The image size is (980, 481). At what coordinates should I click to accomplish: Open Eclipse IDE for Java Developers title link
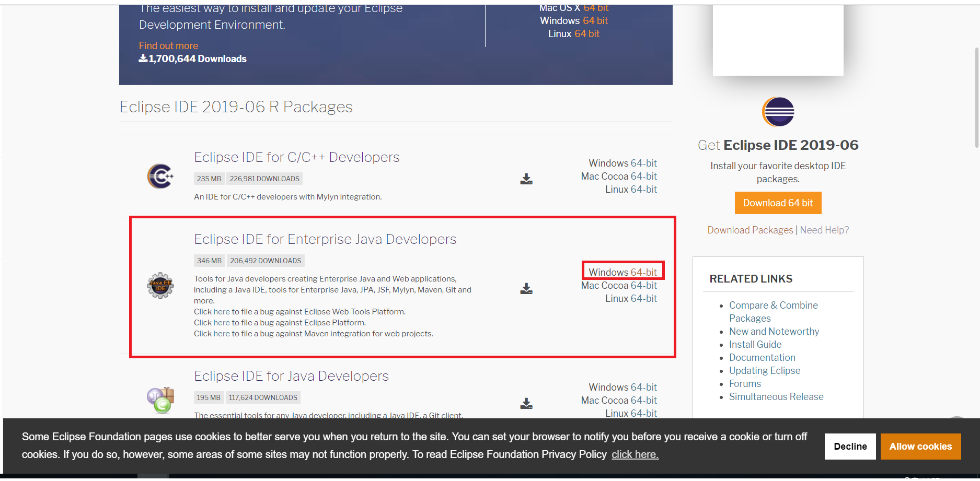[292, 376]
